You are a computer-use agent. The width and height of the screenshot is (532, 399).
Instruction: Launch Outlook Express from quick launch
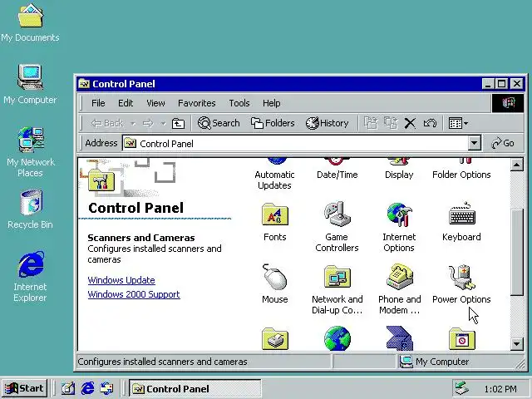pos(106,388)
